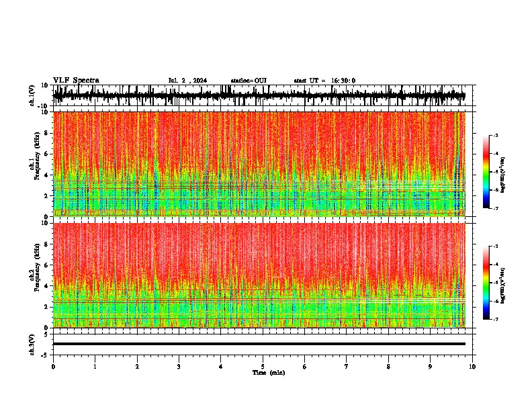Screen dimensions: 532x411
Task: Click the "-3" label atop ch.1 color scale
Action: tap(496, 135)
